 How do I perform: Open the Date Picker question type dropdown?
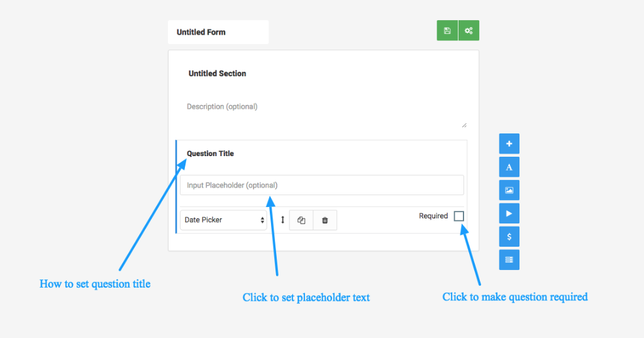tap(223, 220)
